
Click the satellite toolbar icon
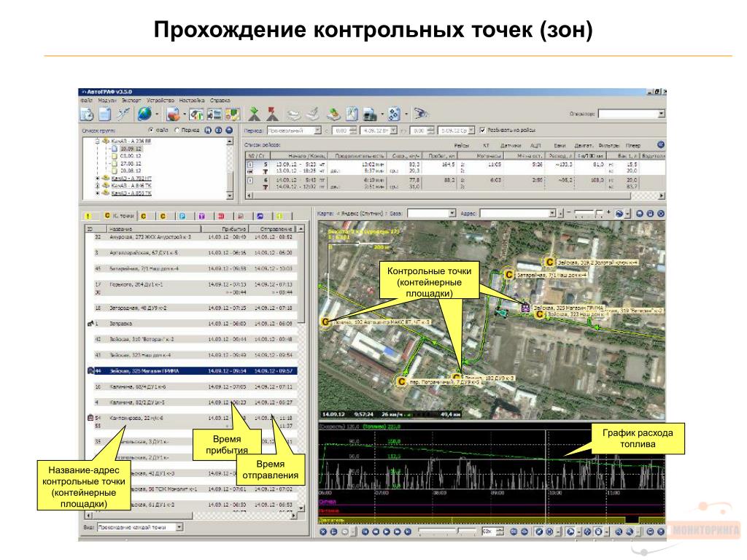[x=123, y=114]
